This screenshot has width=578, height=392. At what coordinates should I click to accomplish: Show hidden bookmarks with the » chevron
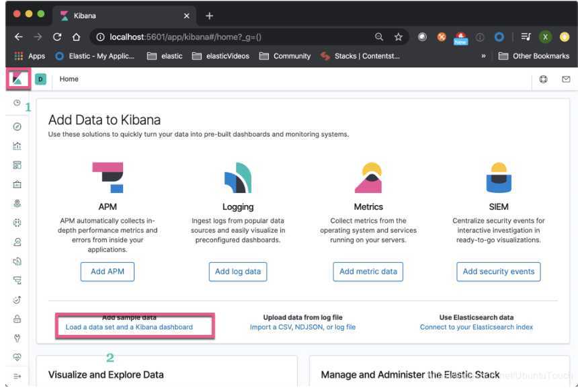point(483,56)
